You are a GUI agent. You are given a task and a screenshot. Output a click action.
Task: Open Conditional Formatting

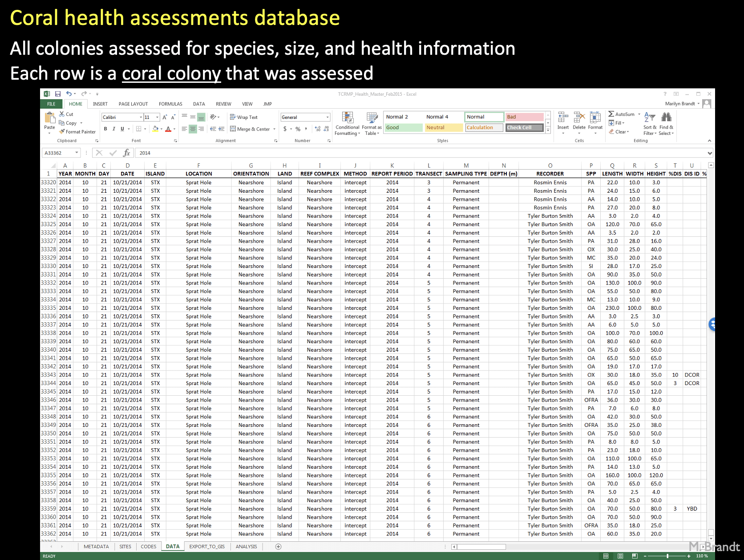click(348, 124)
